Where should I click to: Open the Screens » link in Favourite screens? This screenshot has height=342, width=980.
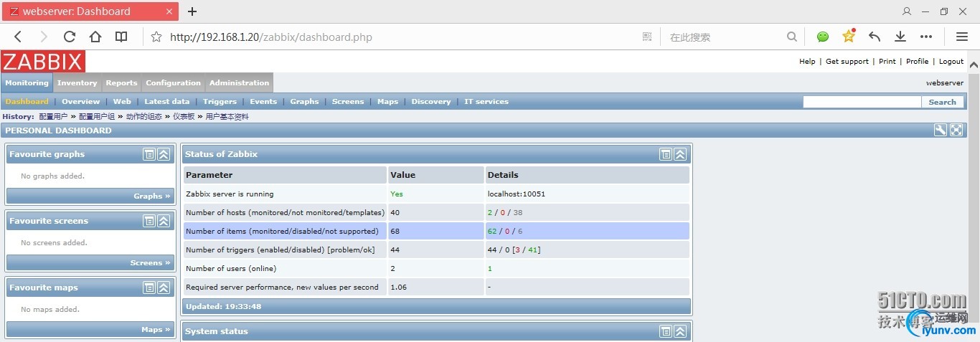[x=150, y=262]
